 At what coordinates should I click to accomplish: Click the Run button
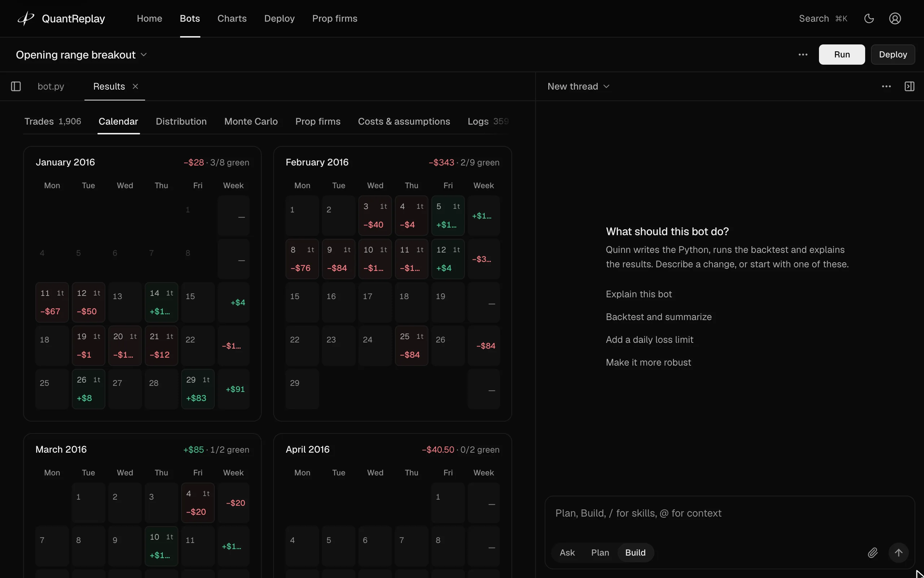(842, 54)
